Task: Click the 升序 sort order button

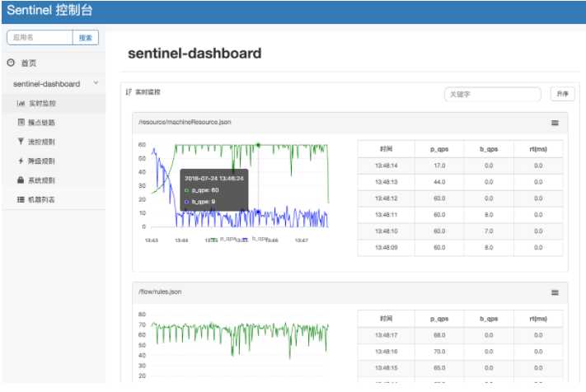Action: point(562,94)
